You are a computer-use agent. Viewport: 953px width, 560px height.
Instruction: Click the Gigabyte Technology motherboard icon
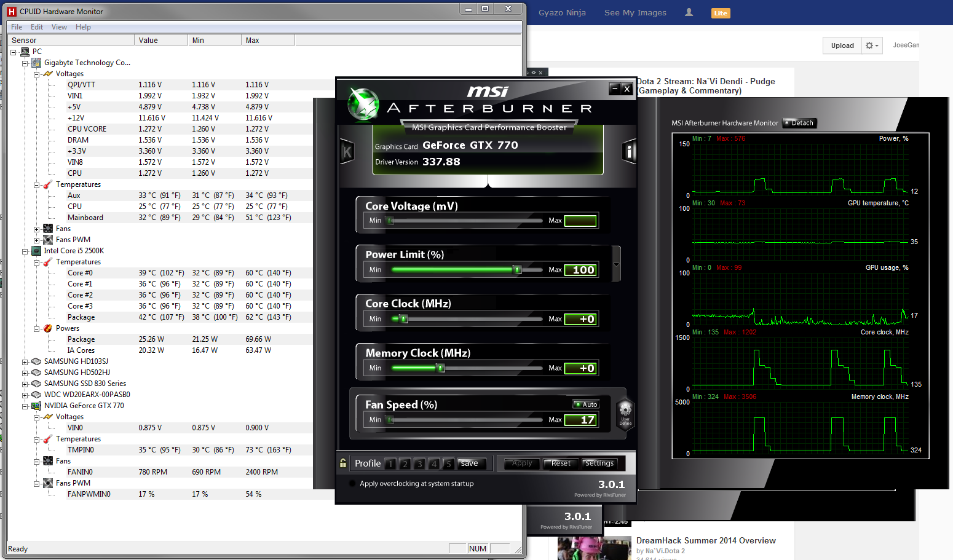click(x=36, y=63)
